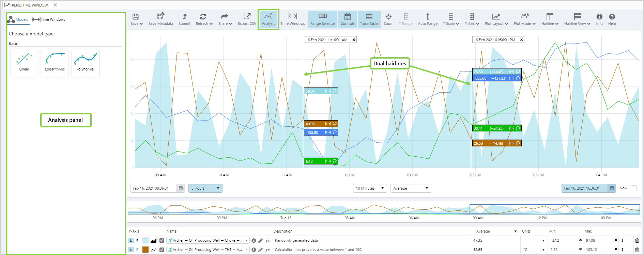Uncheck visibility checkbox for THT trace

[x=162, y=250]
